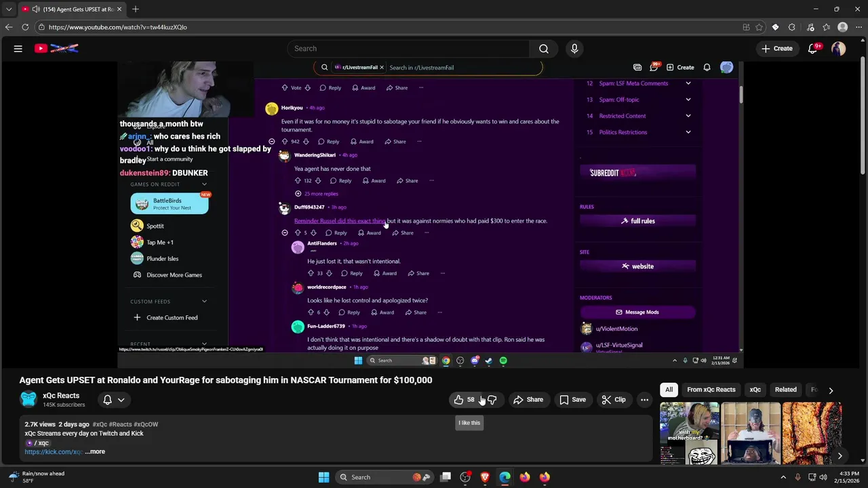Select the xQc filter chip
868x488 pixels.
coord(755,390)
